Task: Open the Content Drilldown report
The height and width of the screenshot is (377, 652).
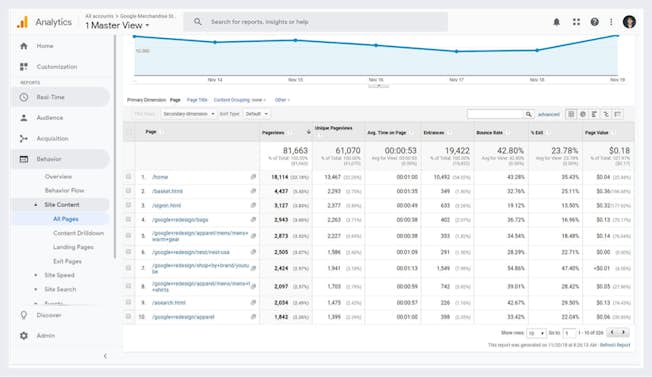Action: [x=79, y=233]
